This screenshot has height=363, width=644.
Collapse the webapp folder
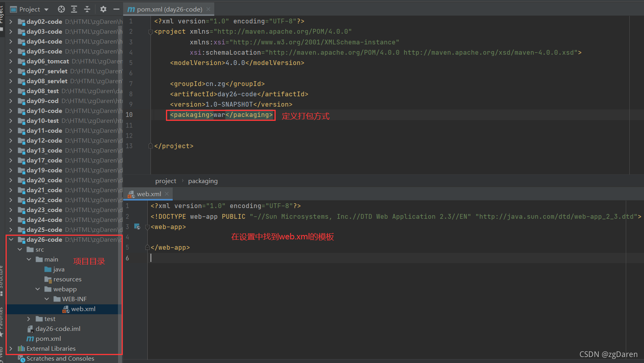38,289
